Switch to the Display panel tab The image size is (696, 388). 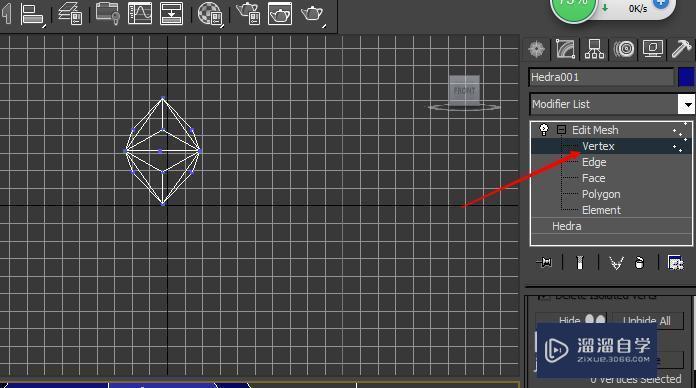click(x=653, y=49)
